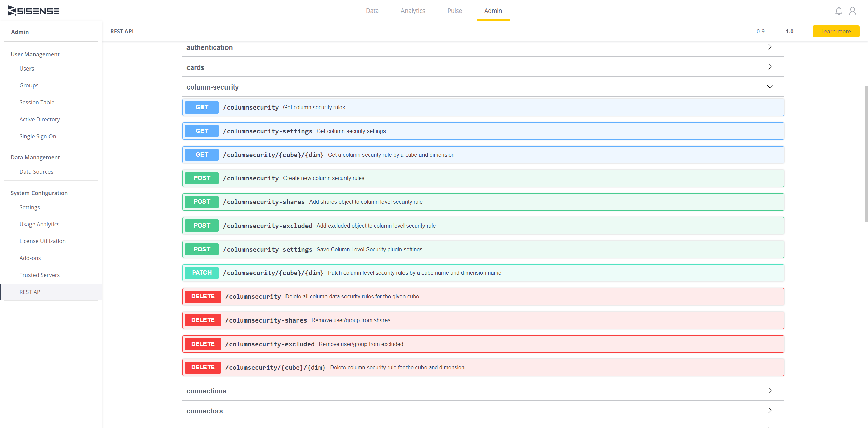
Task: Click the Admin sidebar heading
Action: click(20, 32)
